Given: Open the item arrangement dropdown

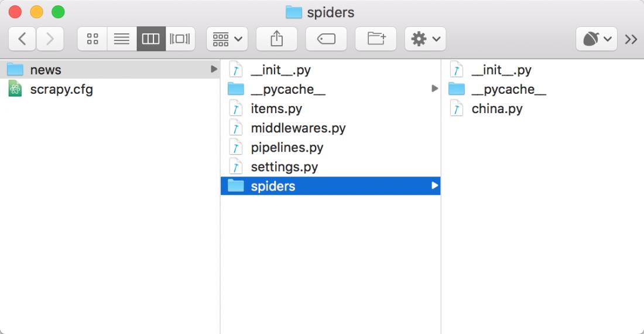Looking at the screenshot, I should coord(227,39).
